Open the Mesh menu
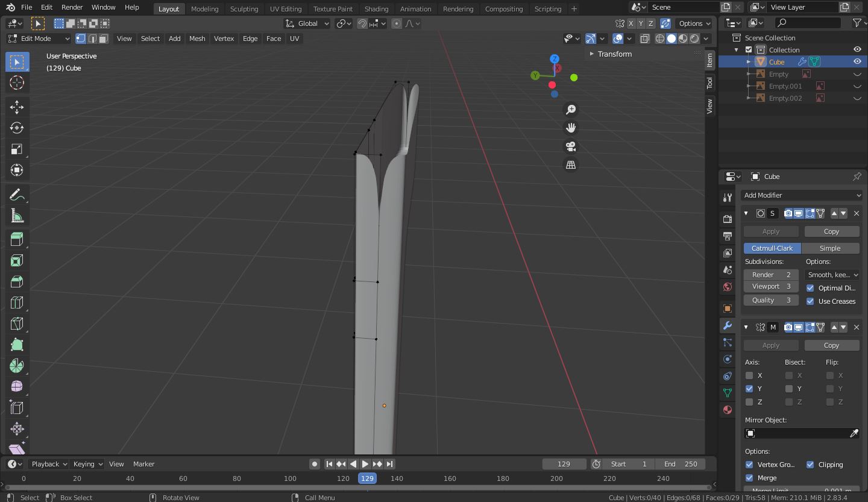 197,39
